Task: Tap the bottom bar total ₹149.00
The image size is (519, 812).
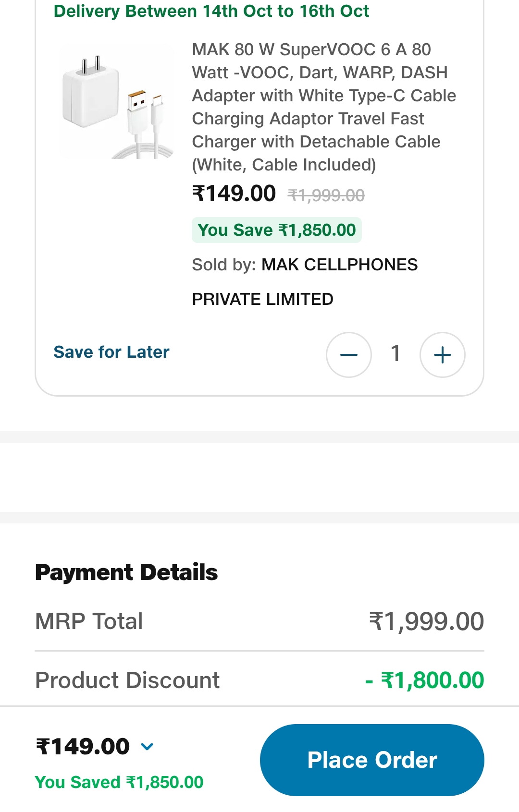Action: click(x=83, y=746)
